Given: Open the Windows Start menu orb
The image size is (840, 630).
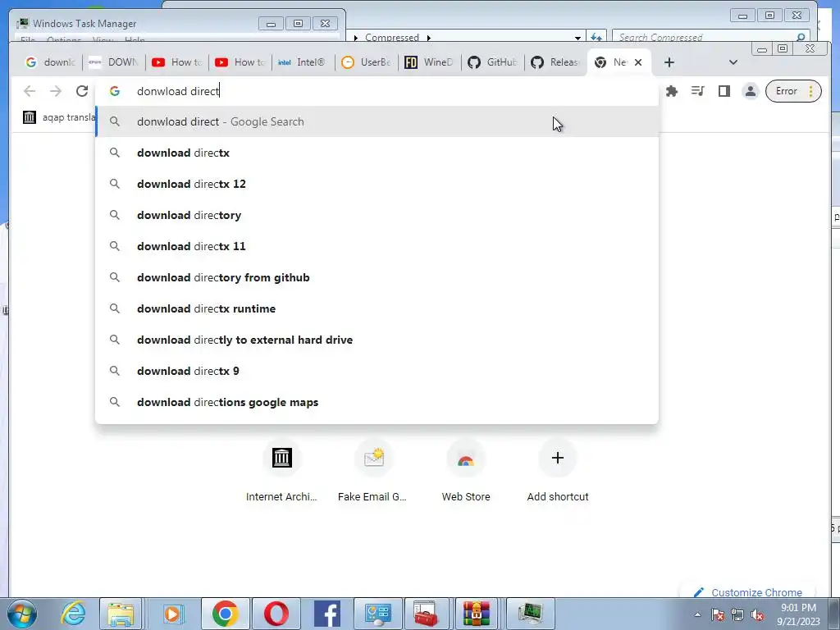Looking at the screenshot, I should coord(22,614).
